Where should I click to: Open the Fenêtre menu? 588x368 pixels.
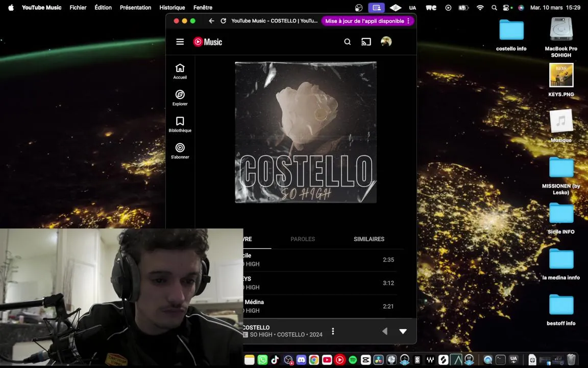(x=203, y=8)
